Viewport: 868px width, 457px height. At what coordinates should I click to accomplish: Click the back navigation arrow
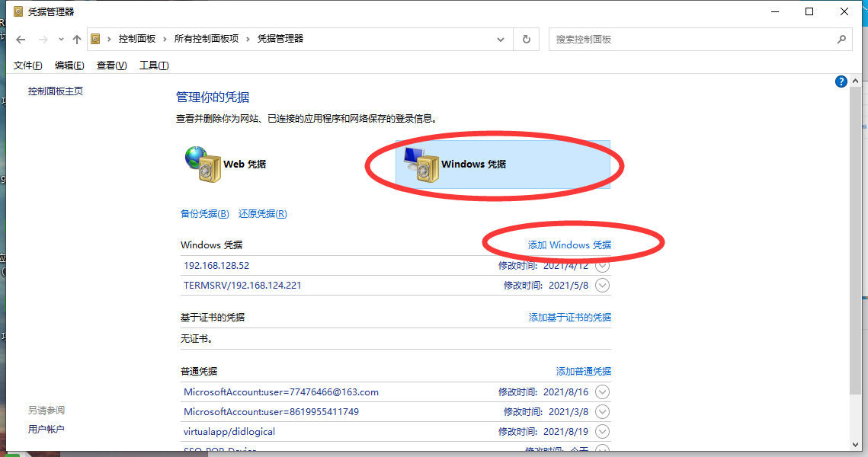click(x=20, y=39)
